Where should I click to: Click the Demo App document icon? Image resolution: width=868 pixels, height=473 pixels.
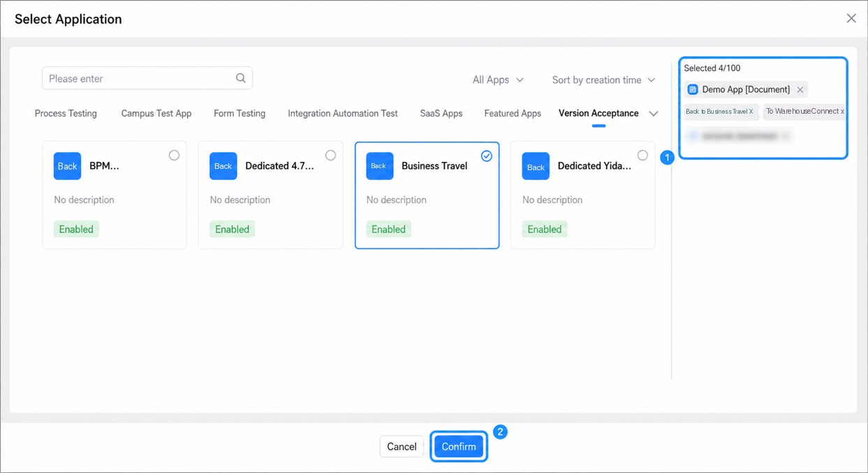tap(693, 89)
